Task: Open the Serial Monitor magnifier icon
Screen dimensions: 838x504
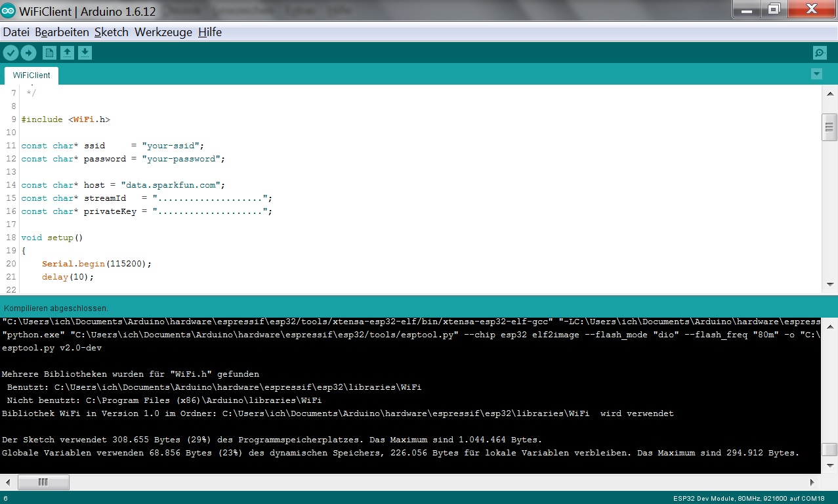Action: point(819,53)
